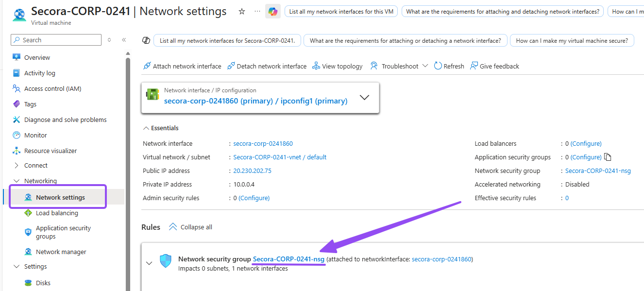Click the Monitor gauge icon

click(17, 135)
